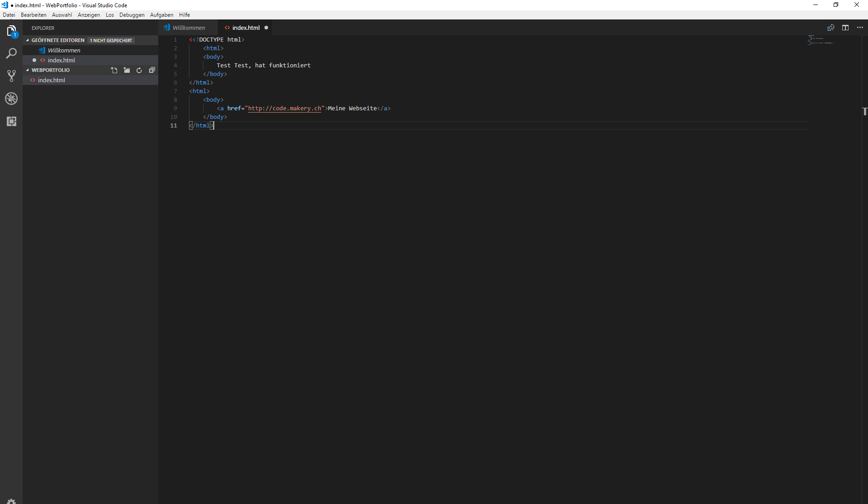Screen dimensions: 868x504
Task: Open the Bearbeiten menu
Action: click(33, 15)
